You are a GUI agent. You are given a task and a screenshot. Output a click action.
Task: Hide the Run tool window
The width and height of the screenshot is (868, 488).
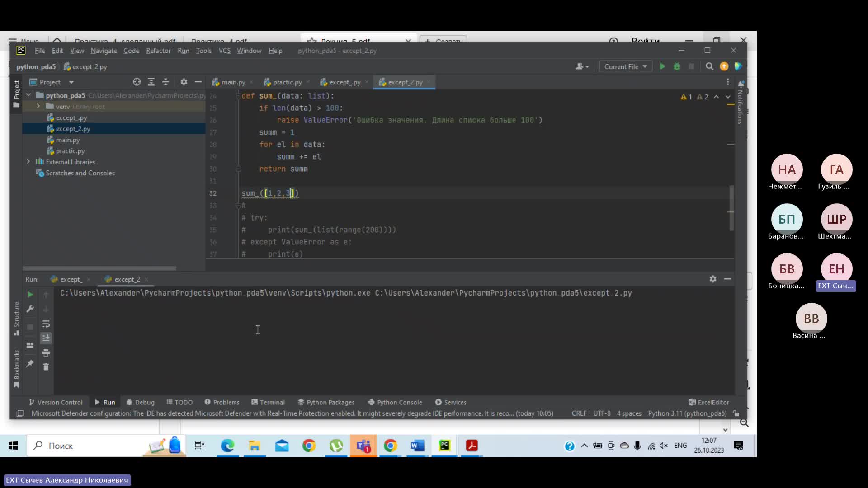(727, 279)
